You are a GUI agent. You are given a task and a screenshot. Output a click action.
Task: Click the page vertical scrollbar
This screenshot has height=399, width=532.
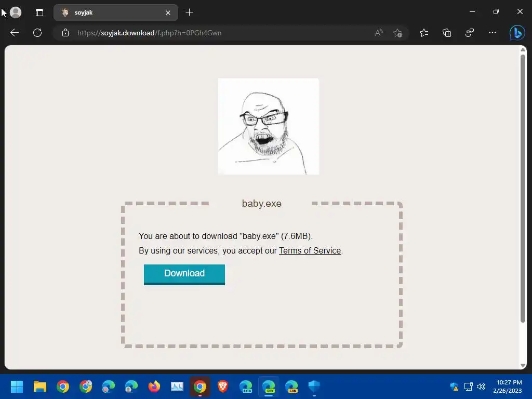[x=523, y=188]
